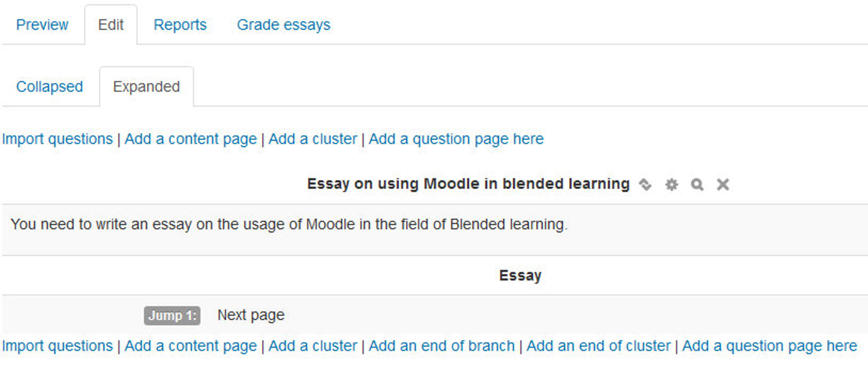This screenshot has height=368, width=868.
Task: Open Import questions at the bottom
Action: pyautogui.click(x=57, y=346)
